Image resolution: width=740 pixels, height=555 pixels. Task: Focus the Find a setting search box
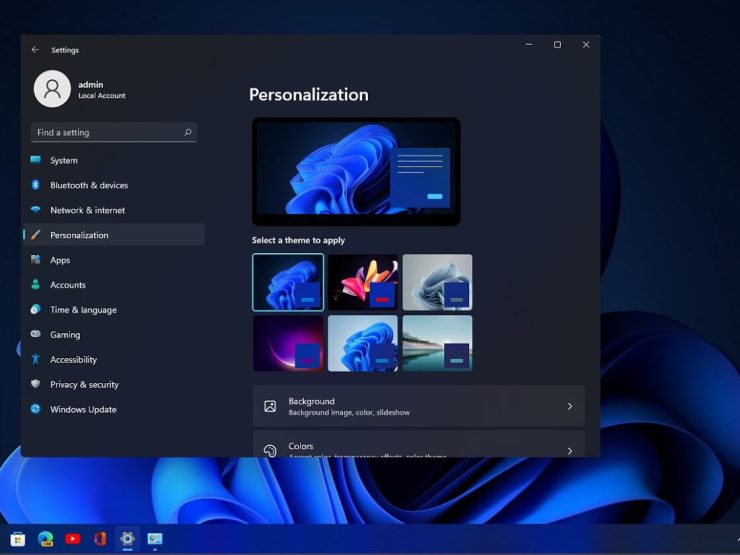[114, 132]
